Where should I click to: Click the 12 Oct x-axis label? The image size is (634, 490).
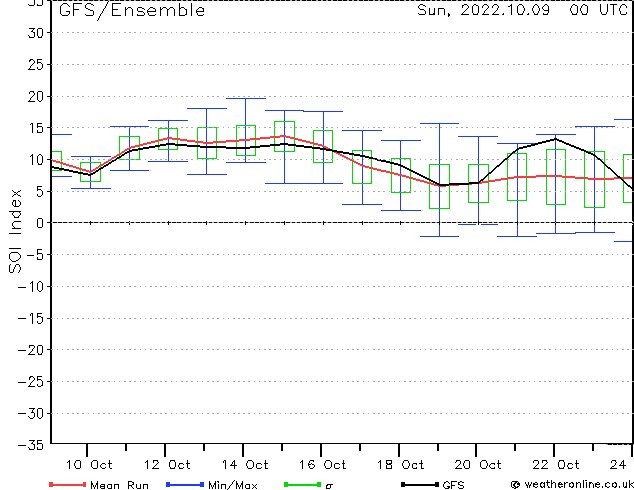tap(167, 465)
